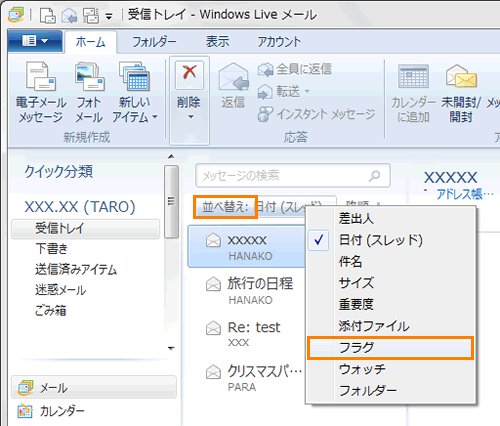
Task: Click the folder pane scrollbar thumb
Action: click(171, 201)
